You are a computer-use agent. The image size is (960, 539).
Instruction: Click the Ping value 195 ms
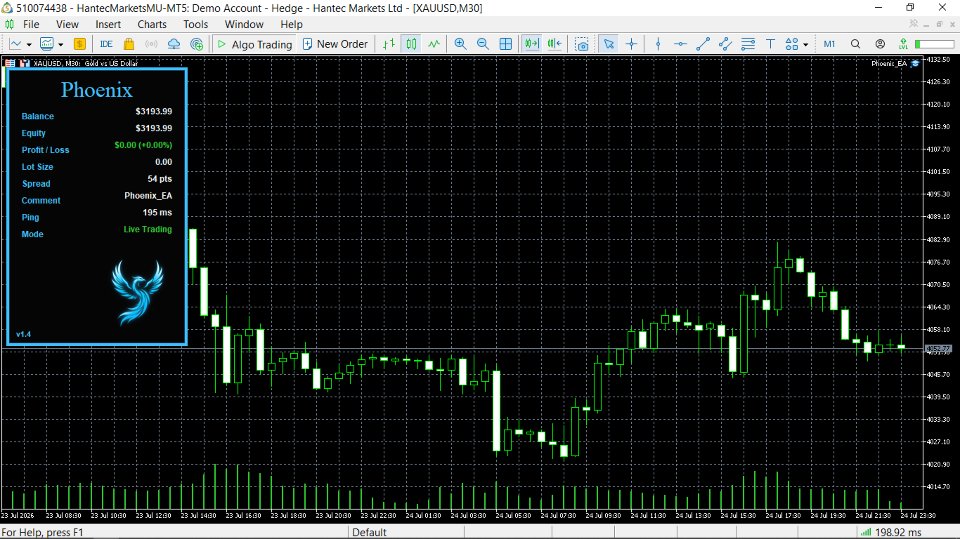click(x=157, y=213)
